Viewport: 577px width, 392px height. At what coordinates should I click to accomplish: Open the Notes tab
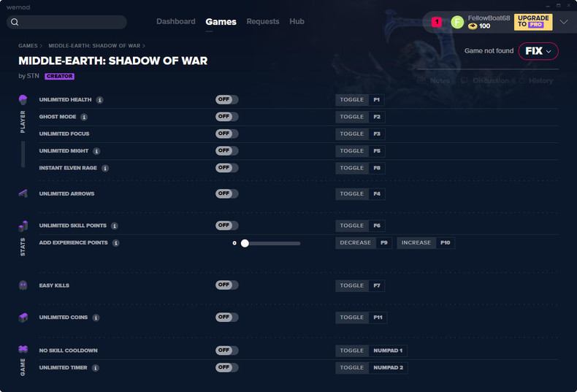click(434, 80)
